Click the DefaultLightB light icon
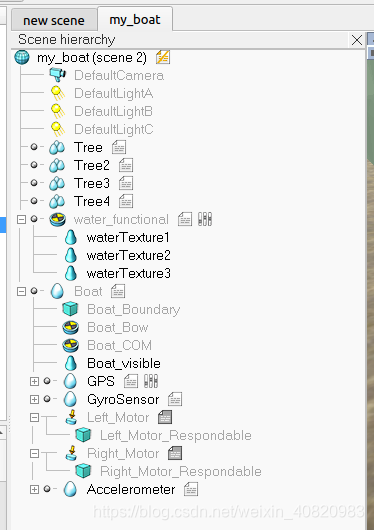The height and width of the screenshot is (530, 374). (x=58, y=111)
